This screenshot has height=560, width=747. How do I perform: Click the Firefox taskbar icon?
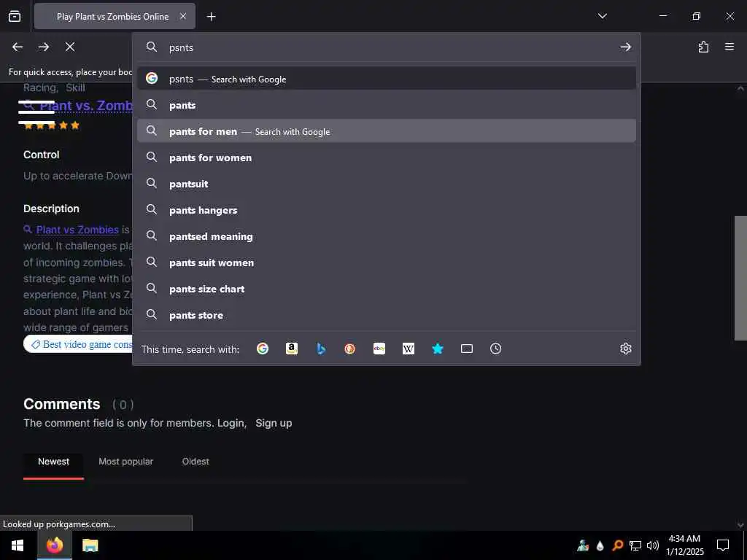[x=54, y=545]
